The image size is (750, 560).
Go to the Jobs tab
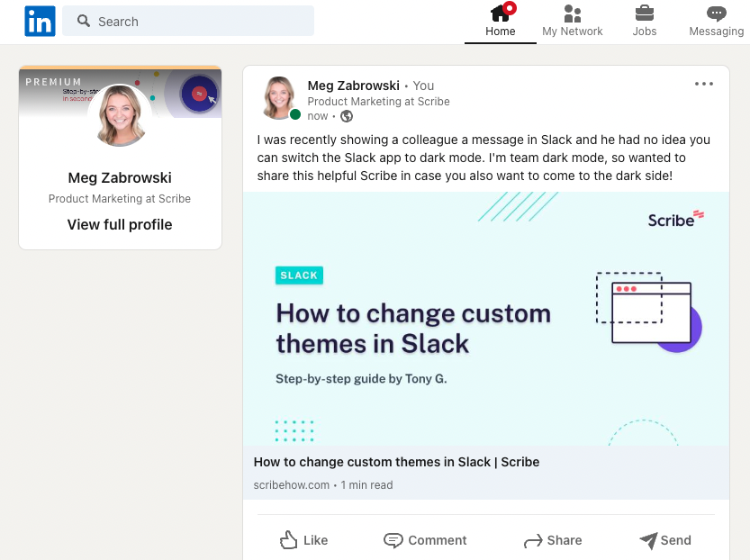coord(645,22)
